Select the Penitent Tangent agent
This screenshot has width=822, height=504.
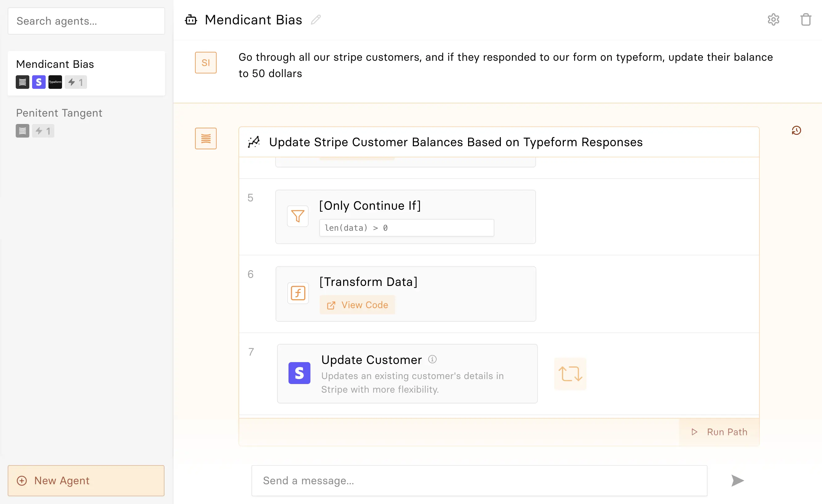pos(59,113)
